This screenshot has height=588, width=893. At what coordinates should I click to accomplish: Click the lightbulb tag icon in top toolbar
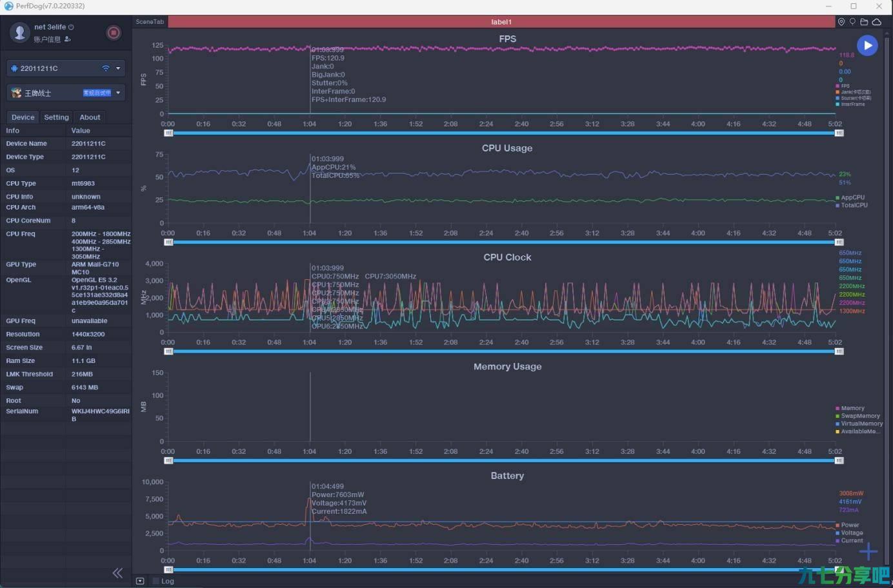pos(852,22)
